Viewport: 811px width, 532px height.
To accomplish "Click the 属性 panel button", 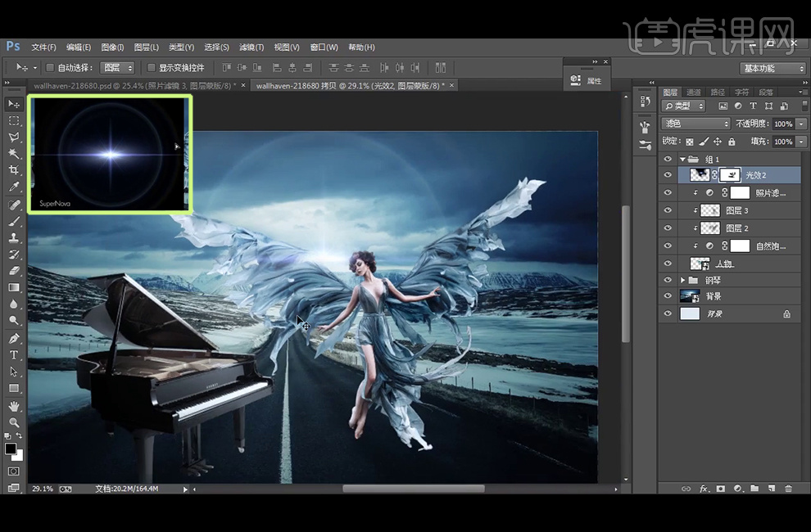I will coord(588,80).
